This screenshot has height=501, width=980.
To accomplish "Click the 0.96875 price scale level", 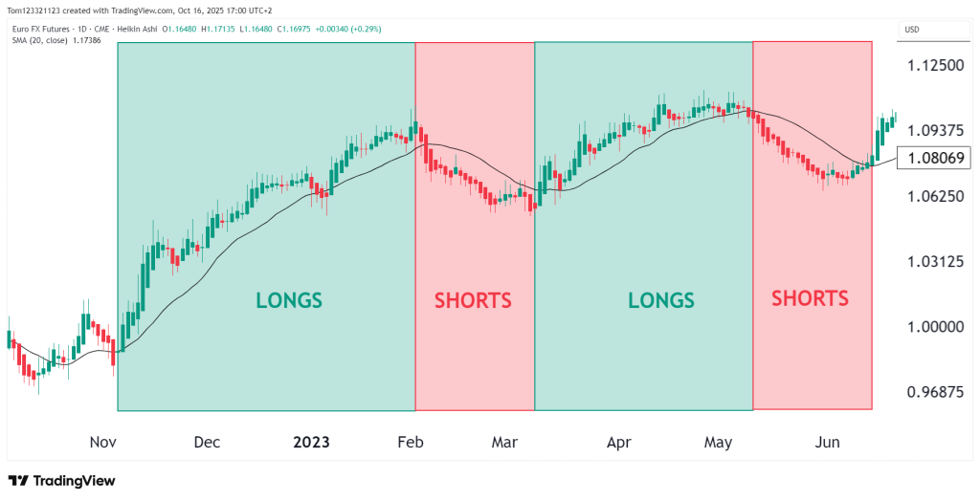I will pyautogui.click(x=935, y=393).
